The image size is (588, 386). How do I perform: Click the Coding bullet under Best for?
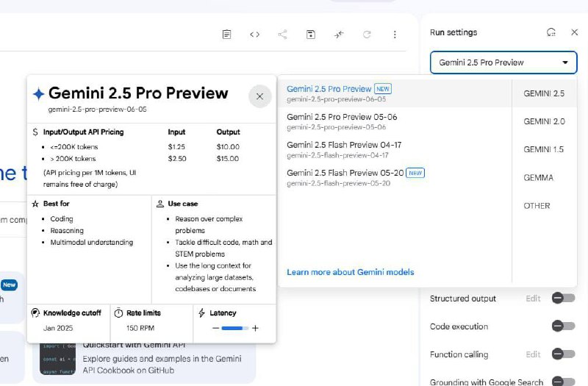[x=62, y=219]
